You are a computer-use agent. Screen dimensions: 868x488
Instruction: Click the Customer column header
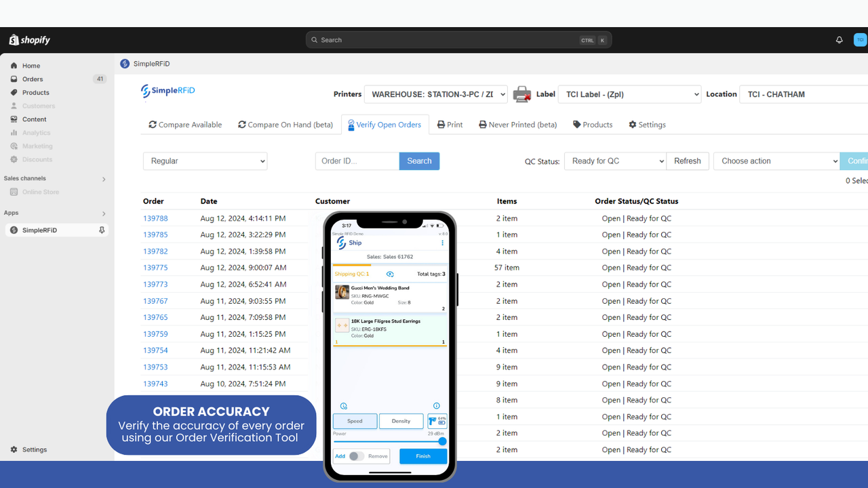tap(332, 201)
